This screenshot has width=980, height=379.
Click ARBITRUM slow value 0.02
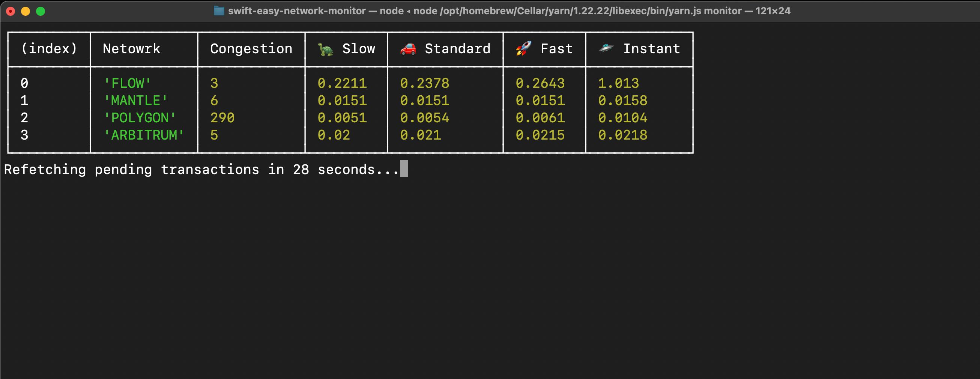pyautogui.click(x=334, y=135)
